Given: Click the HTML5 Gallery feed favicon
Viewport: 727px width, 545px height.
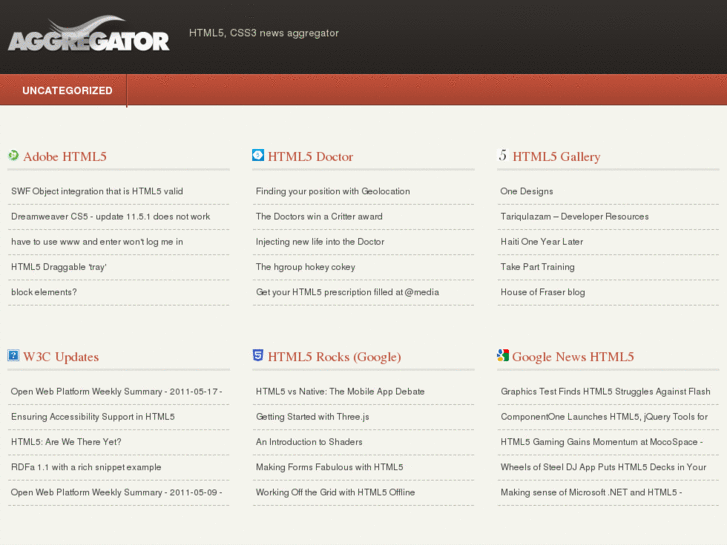Looking at the screenshot, I should tap(503, 155).
